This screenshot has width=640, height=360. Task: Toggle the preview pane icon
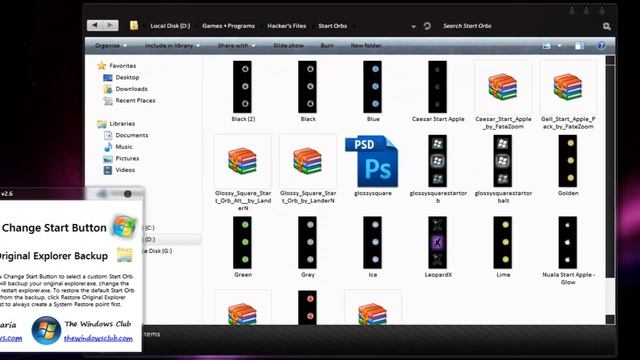pos(579,46)
